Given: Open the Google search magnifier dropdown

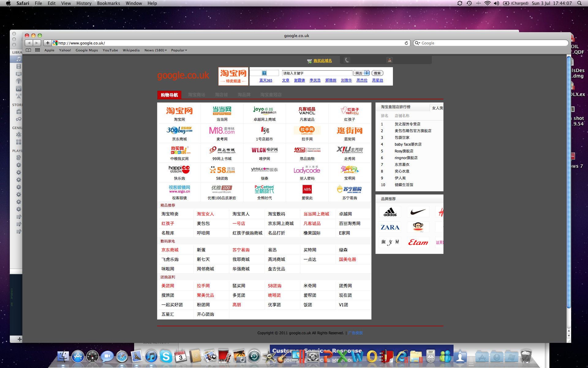Looking at the screenshot, I should pyautogui.click(x=417, y=43).
